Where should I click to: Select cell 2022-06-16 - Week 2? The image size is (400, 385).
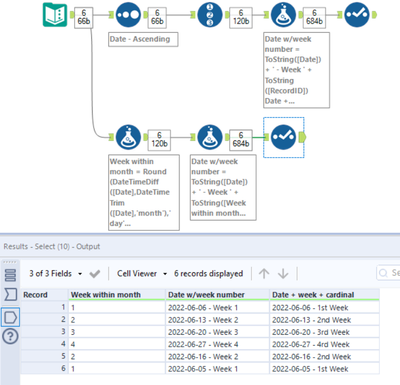(x=217, y=357)
